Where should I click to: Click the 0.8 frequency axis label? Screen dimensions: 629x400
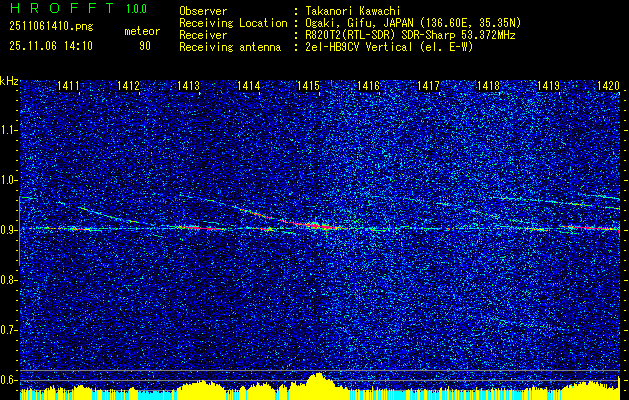tap(9, 280)
